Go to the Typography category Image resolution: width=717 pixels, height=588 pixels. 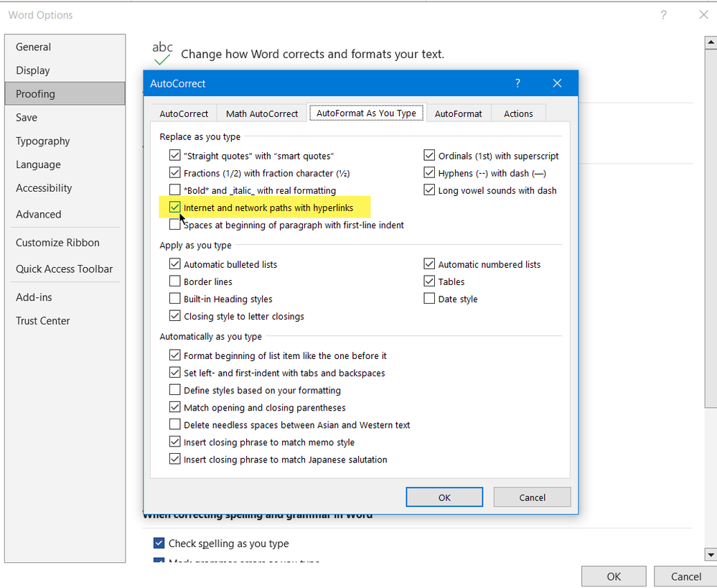(65, 141)
